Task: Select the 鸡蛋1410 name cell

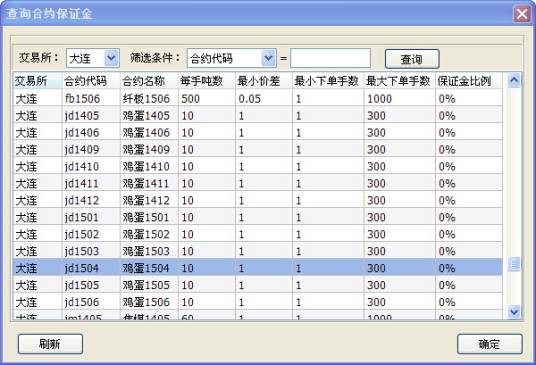Action: pos(149,166)
